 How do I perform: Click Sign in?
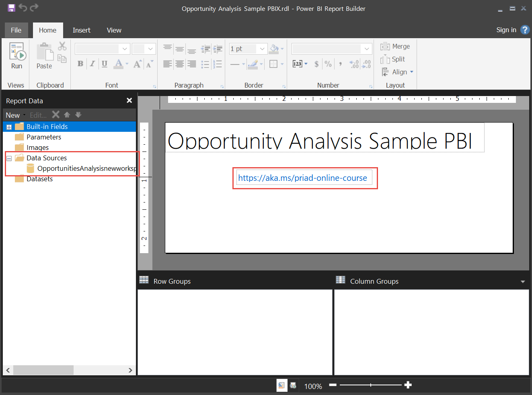point(506,30)
